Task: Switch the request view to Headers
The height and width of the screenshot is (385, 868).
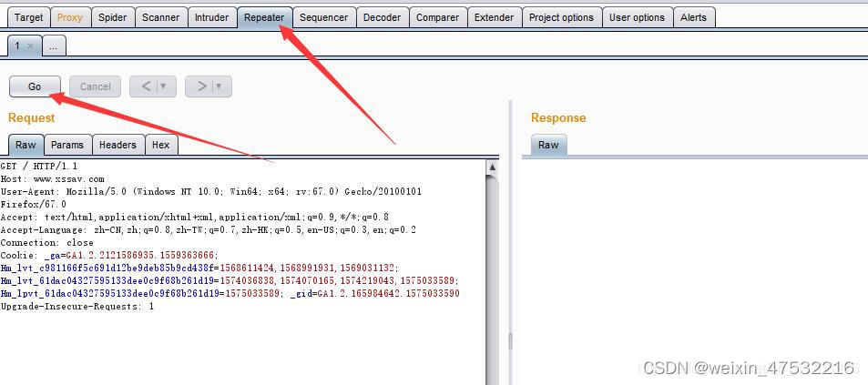Action: pyautogui.click(x=117, y=145)
